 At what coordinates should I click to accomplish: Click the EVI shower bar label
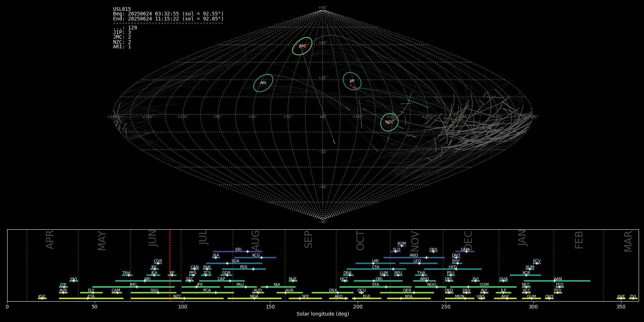click(x=633, y=297)
